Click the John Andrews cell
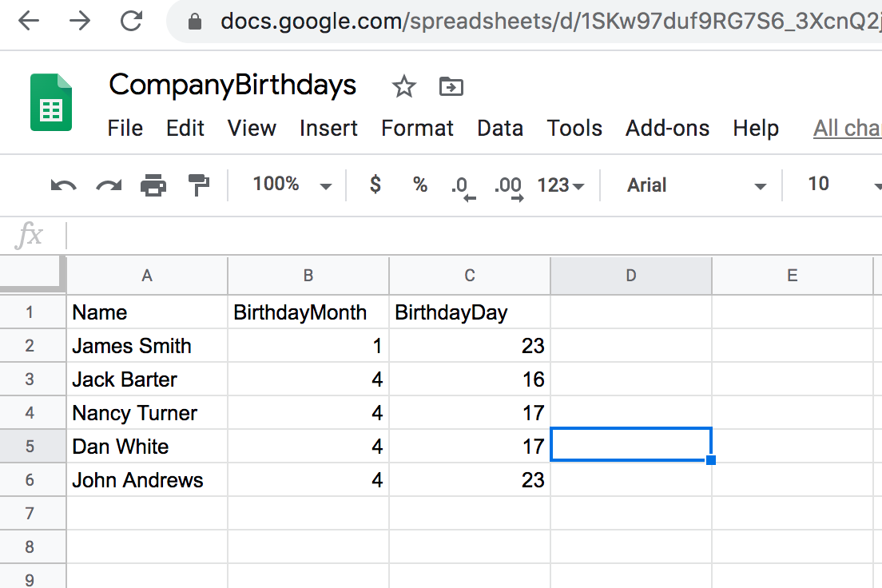Image resolution: width=882 pixels, height=588 pixels. pos(147,480)
